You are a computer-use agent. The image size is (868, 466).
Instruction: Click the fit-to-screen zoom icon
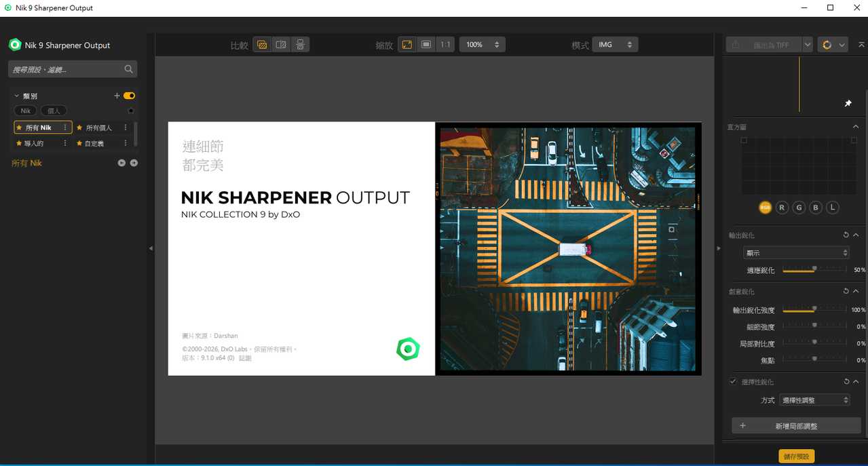coord(407,45)
